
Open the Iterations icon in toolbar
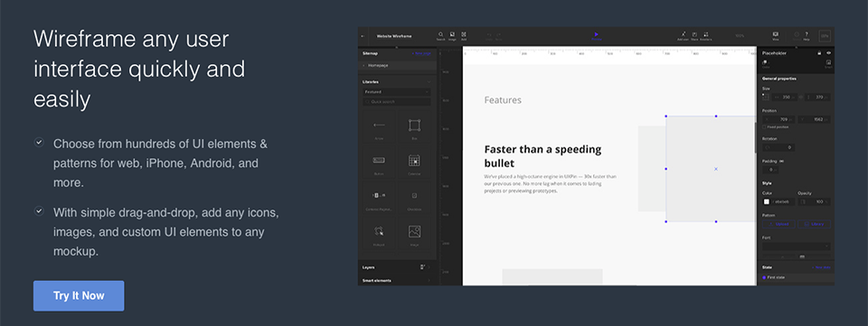pyautogui.click(x=706, y=36)
